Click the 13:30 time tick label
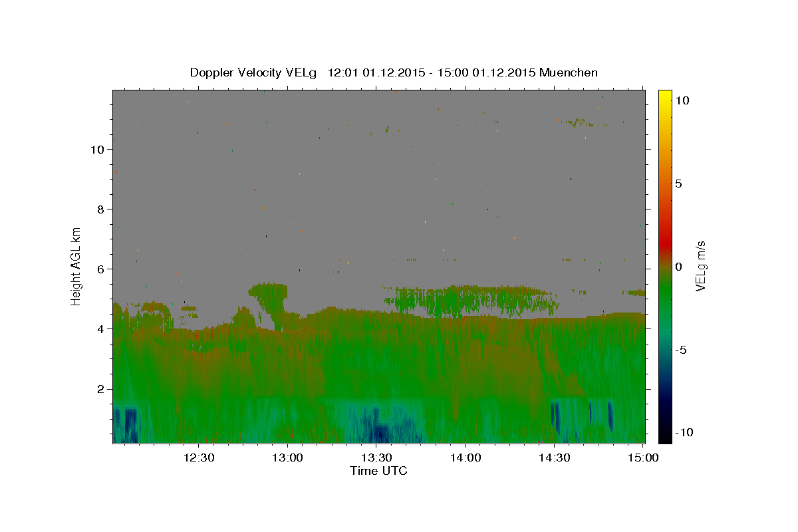The height and width of the screenshot is (532, 798). 376,458
